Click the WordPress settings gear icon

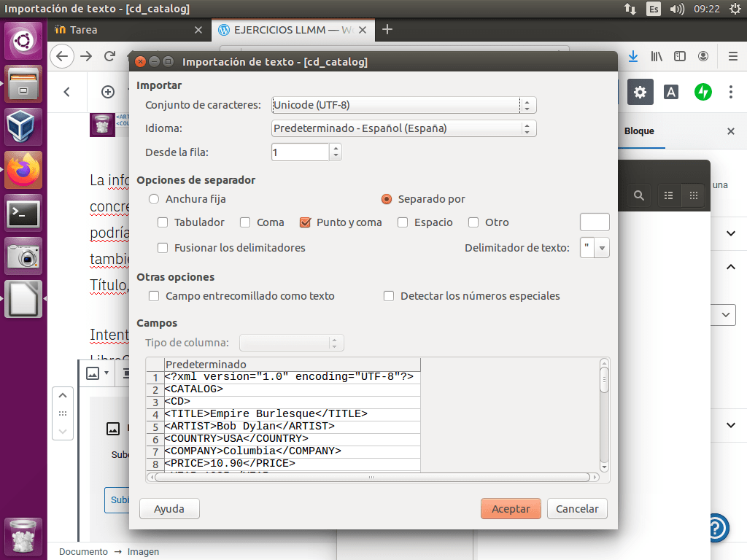pyautogui.click(x=640, y=92)
